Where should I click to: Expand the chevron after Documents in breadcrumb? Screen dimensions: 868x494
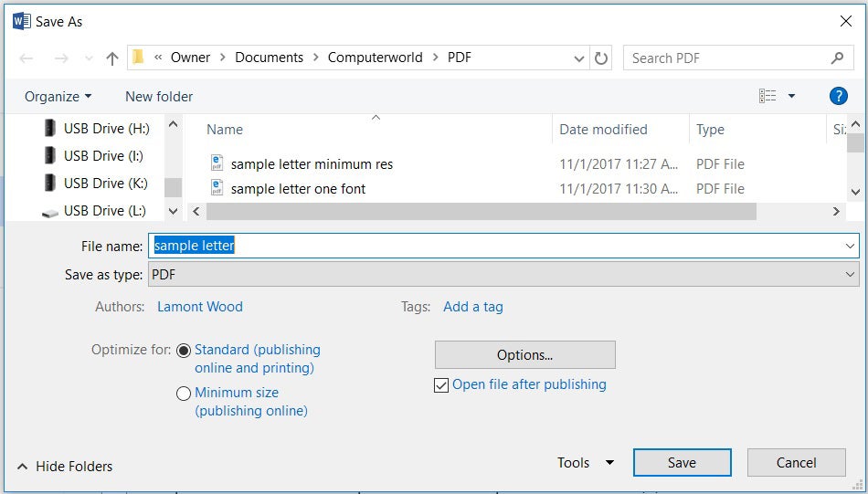pos(315,58)
